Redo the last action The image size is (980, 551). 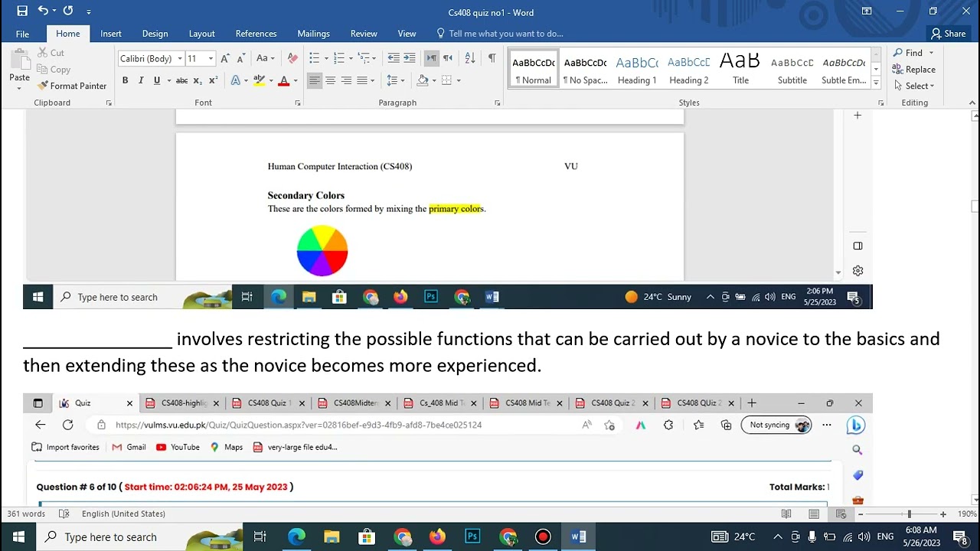68,11
